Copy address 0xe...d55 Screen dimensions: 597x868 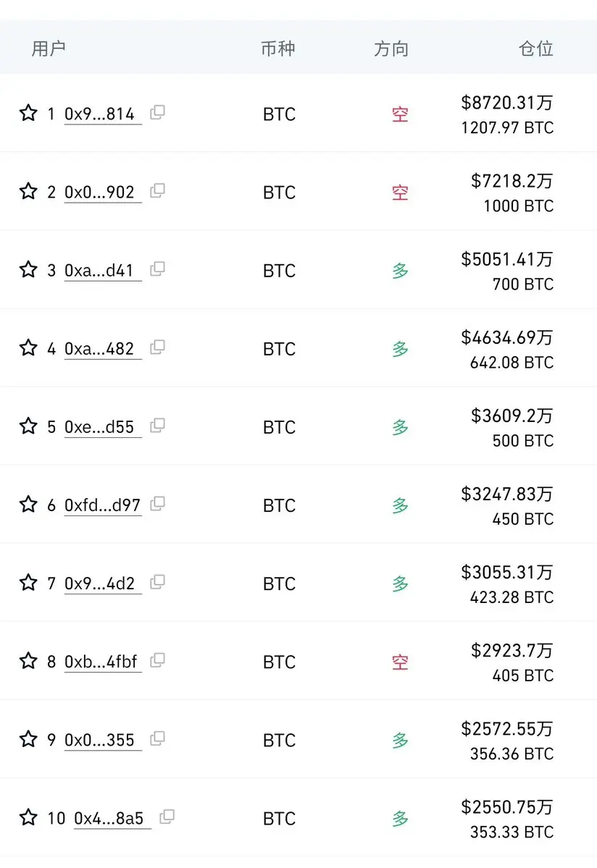157,426
